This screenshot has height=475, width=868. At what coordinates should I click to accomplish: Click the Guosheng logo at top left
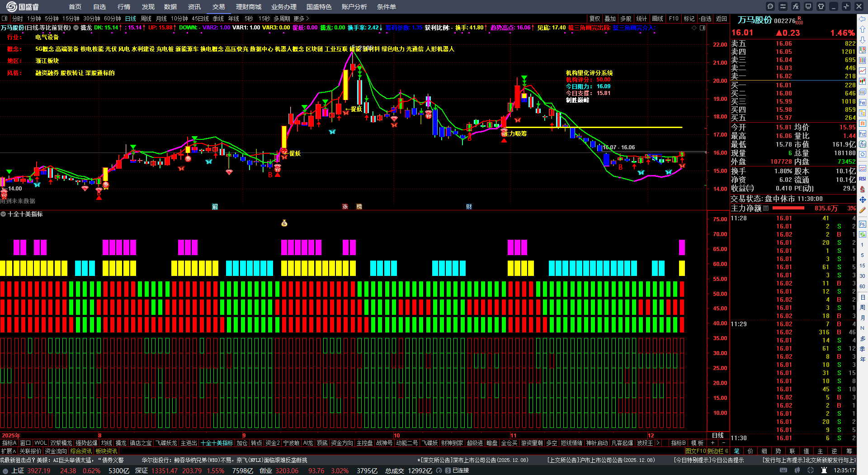(x=22, y=7)
